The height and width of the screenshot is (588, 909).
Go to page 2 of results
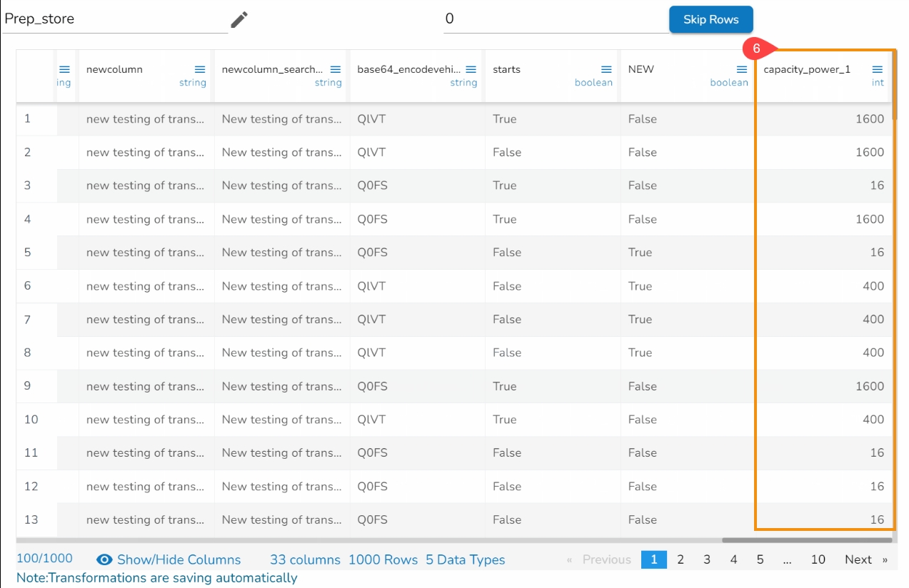[681, 559]
